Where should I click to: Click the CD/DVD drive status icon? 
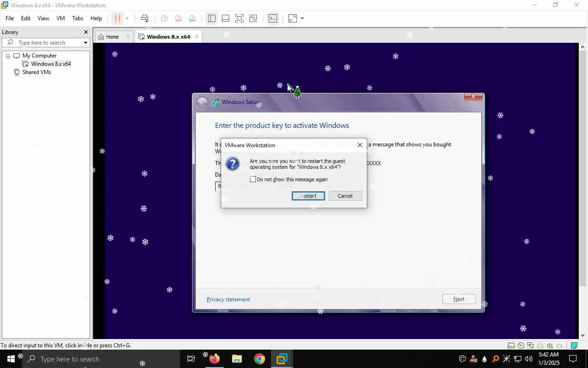tap(521, 345)
